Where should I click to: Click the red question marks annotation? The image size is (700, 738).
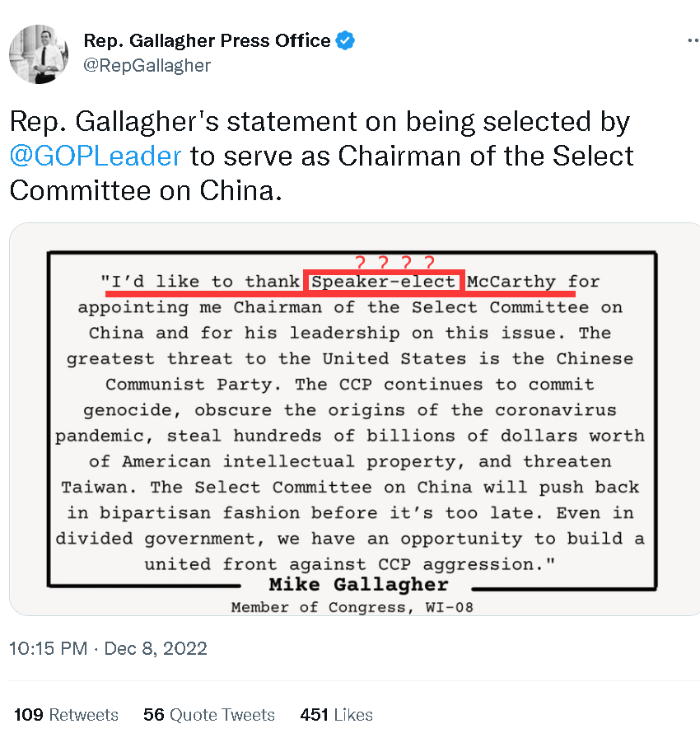pyautogui.click(x=394, y=264)
